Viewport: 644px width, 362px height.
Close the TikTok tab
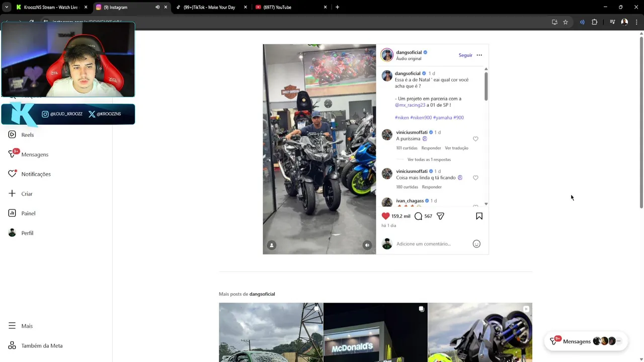tap(246, 7)
